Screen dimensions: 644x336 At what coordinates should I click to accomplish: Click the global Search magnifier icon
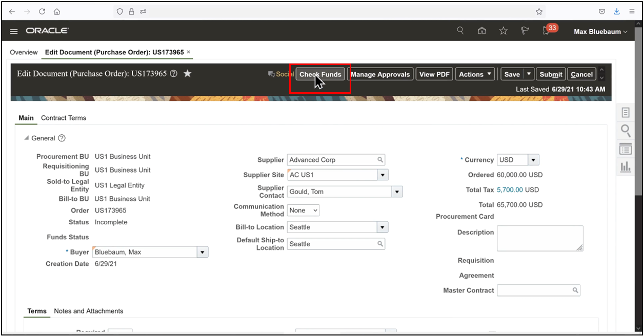coord(460,30)
